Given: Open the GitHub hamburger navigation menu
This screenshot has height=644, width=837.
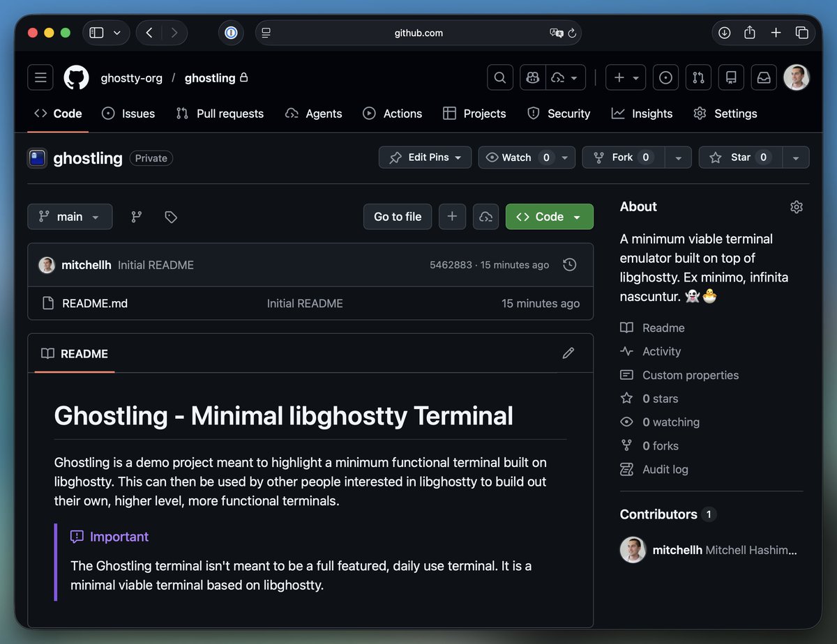Looking at the screenshot, I should point(40,77).
